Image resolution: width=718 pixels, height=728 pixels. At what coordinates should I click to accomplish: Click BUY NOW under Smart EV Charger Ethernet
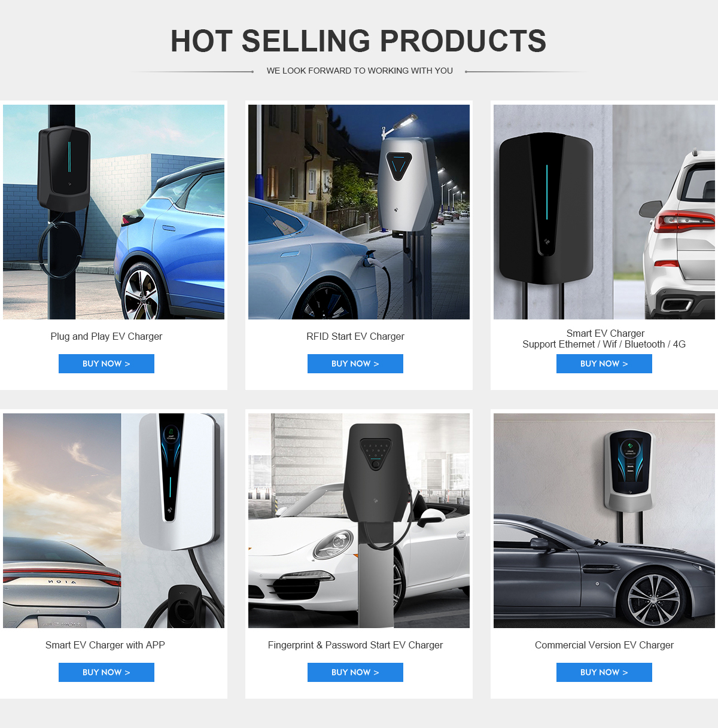pos(604,364)
